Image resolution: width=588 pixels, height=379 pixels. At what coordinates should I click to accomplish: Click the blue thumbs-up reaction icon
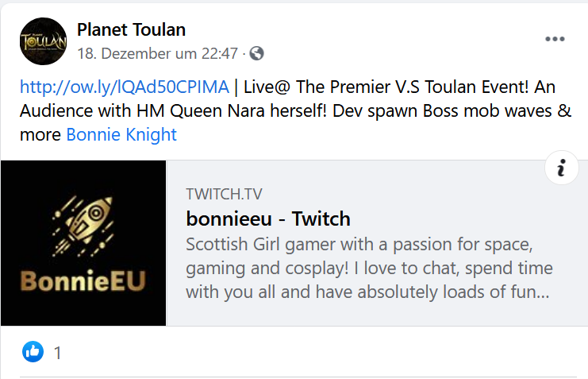coord(33,351)
